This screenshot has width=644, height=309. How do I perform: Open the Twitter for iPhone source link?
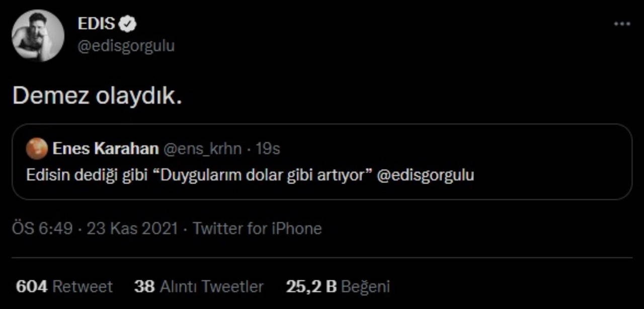click(258, 228)
